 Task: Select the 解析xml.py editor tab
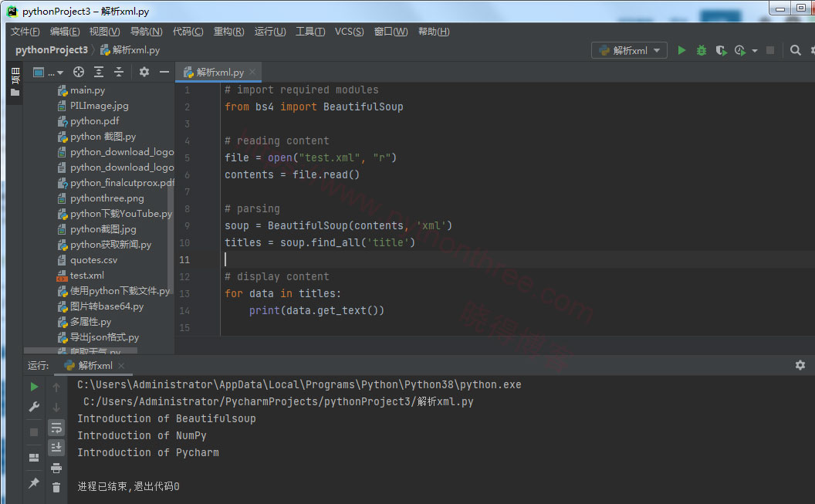(218, 73)
